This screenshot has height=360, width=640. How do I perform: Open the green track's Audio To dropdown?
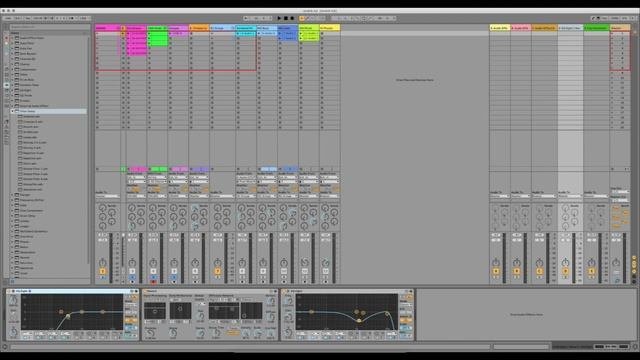(x=157, y=196)
